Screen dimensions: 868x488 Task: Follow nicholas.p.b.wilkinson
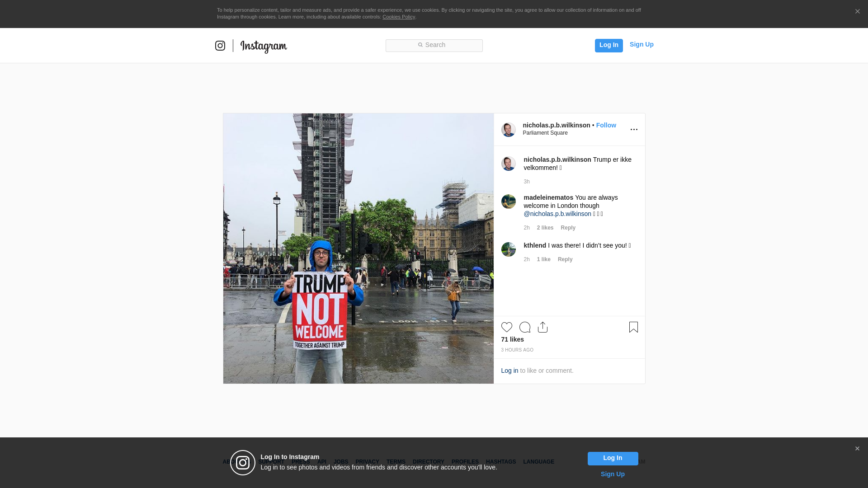pyautogui.click(x=606, y=125)
